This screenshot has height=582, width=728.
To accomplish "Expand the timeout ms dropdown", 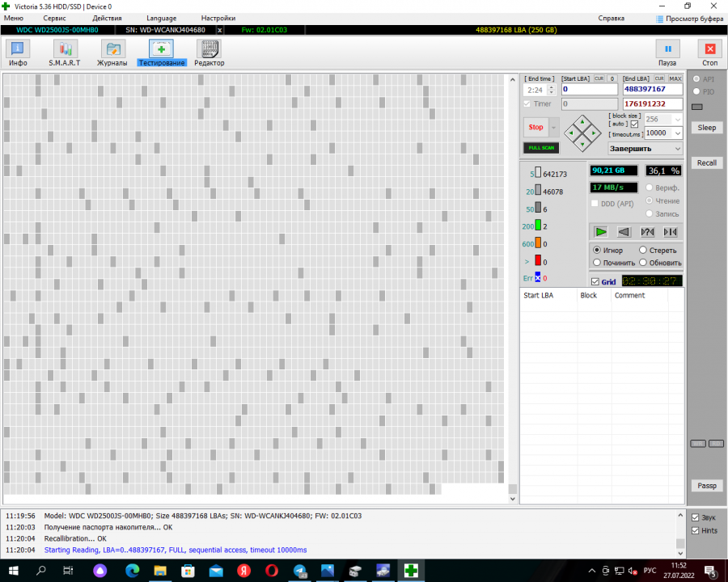I will click(677, 133).
